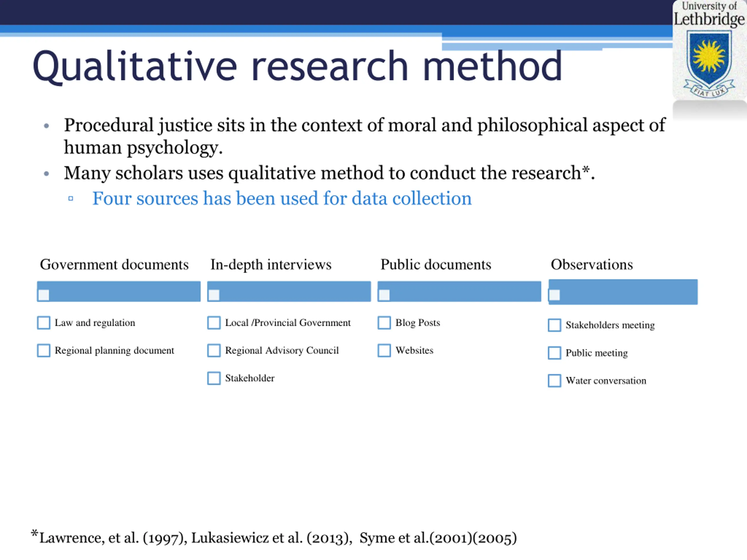Image resolution: width=747 pixels, height=560 pixels.
Task: Tick the Law and regulation checkbox
Action: click(43, 323)
